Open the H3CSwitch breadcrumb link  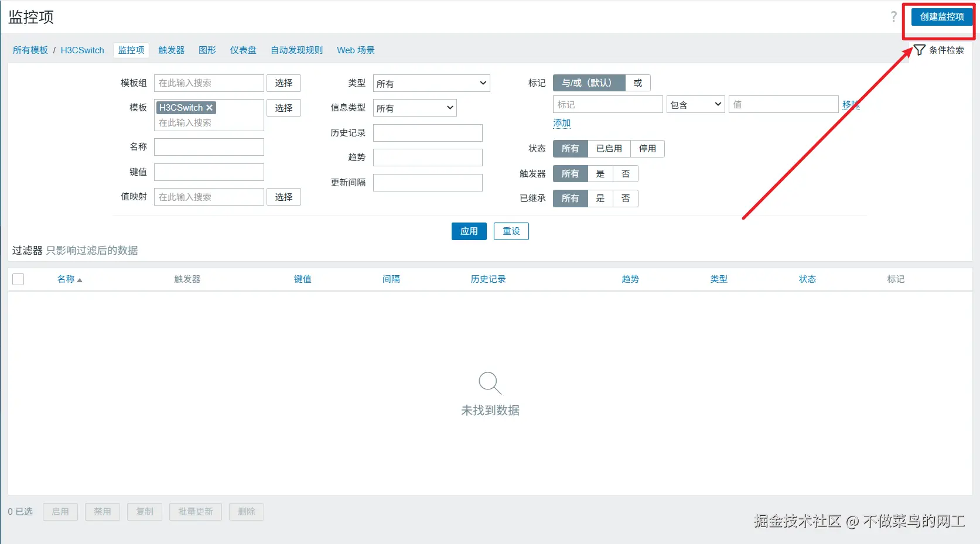click(83, 50)
